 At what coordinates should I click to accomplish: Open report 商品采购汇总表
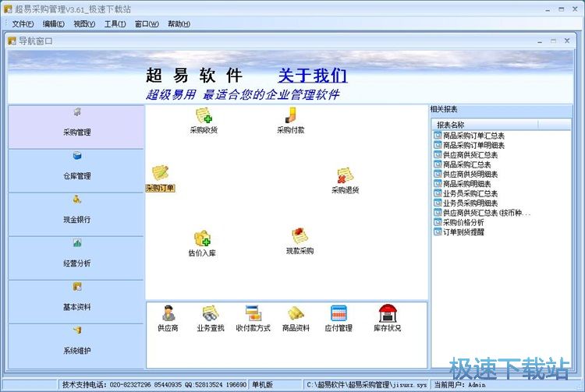(x=463, y=164)
